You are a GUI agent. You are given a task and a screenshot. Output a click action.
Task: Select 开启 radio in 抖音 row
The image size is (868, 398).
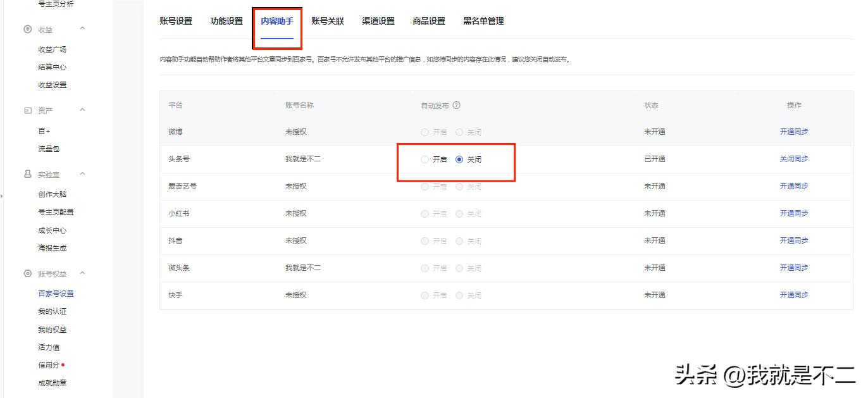pyautogui.click(x=425, y=241)
